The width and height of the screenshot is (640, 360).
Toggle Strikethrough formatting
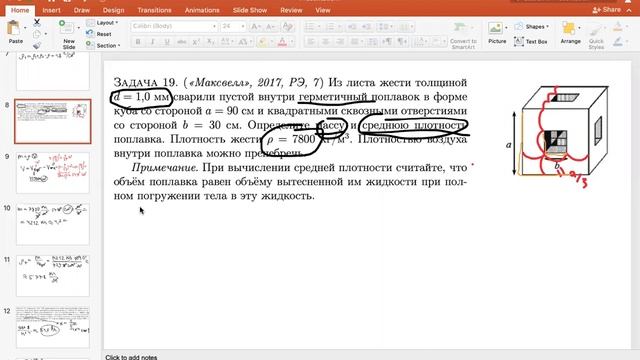(x=182, y=42)
